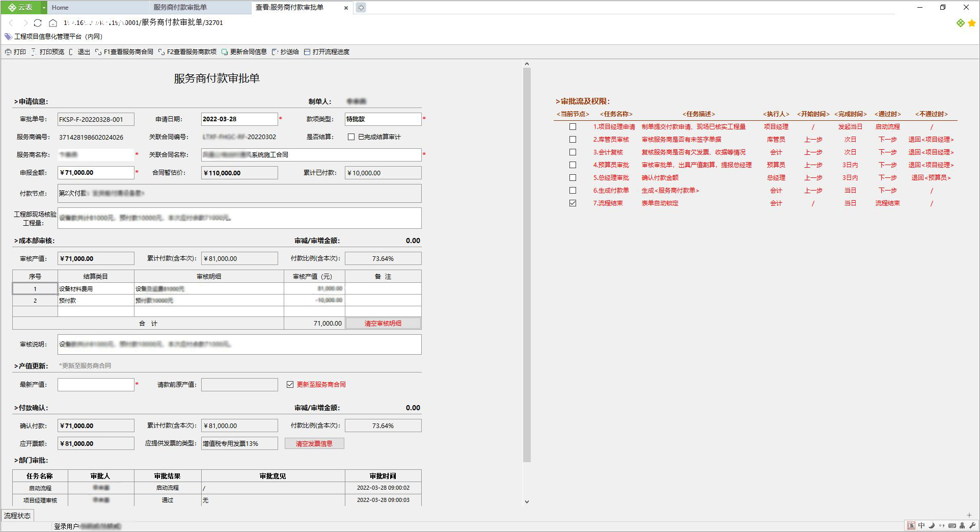Click 退出 to exit the form
The width and height of the screenshot is (980, 532).
point(79,52)
